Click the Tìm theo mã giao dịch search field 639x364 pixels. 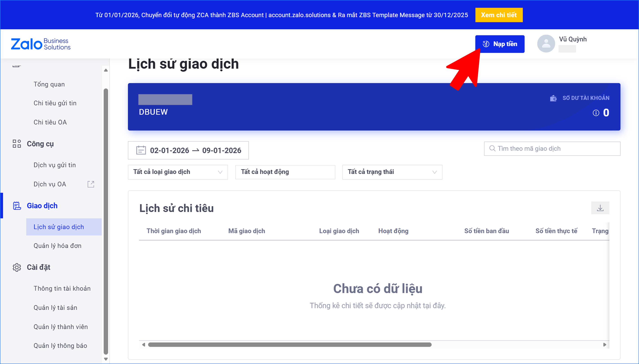click(x=552, y=149)
